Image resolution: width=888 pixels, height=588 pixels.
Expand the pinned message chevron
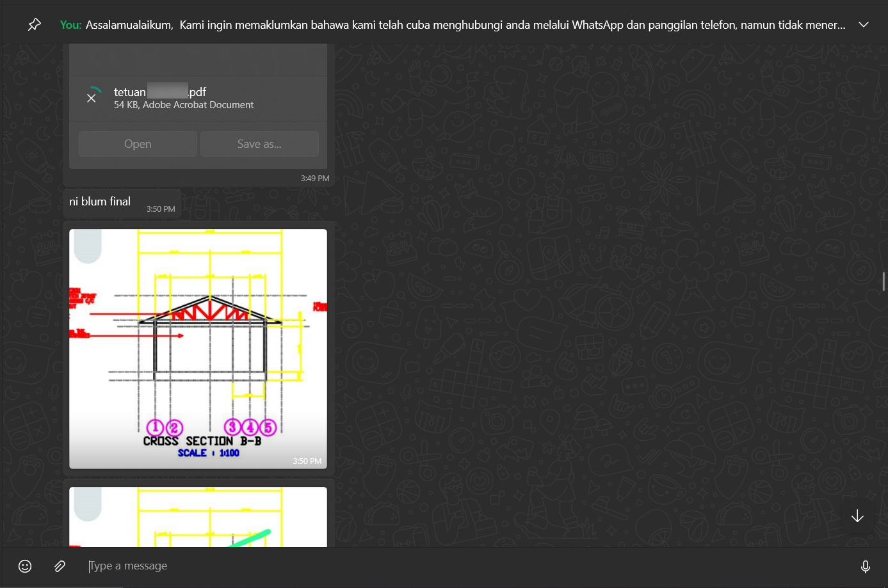[x=863, y=24]
